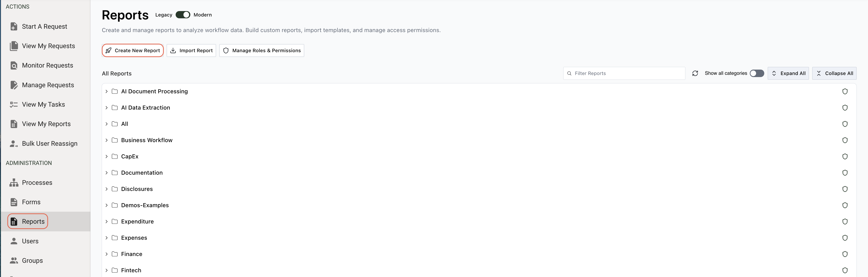Click the refresh icon beside Filter Reports
Image resolution: width=868 pixels, height=277 pixels.
point(695,73)
